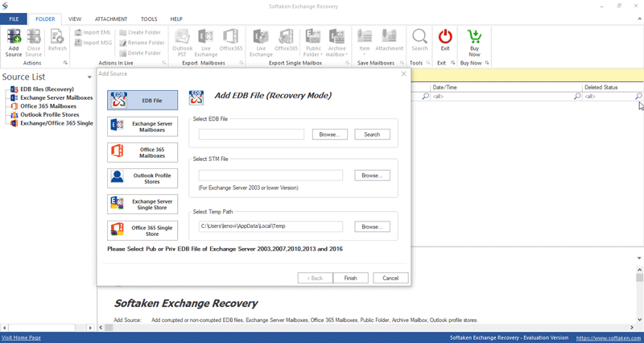Choose Office 365 Mailboxes dialog option
The height and width of the screenshot is (343, 644).
click(142, 152)
